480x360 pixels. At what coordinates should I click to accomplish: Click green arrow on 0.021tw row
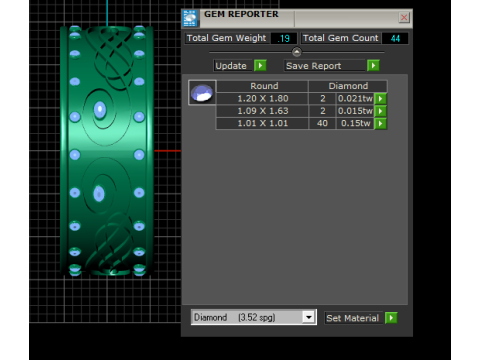pos(380,99)
